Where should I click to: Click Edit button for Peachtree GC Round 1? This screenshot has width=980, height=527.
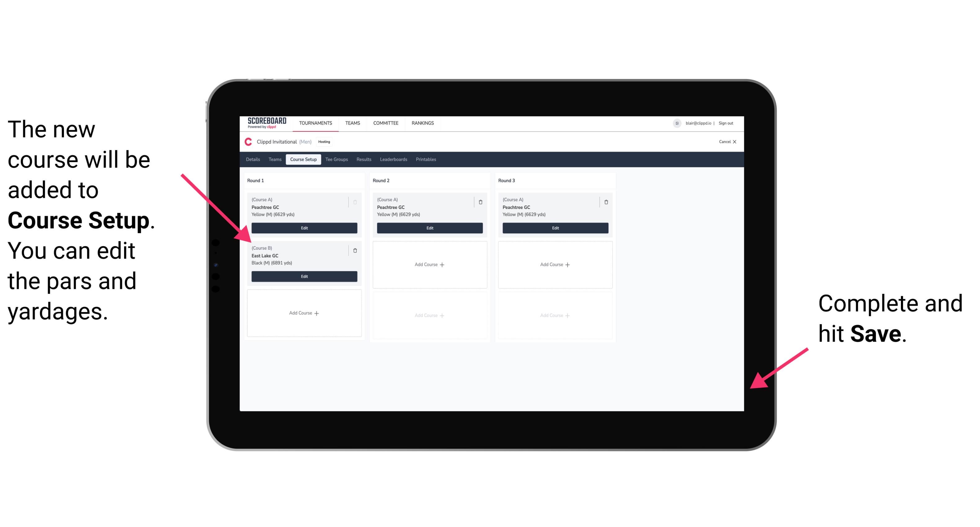click(304, 228)
